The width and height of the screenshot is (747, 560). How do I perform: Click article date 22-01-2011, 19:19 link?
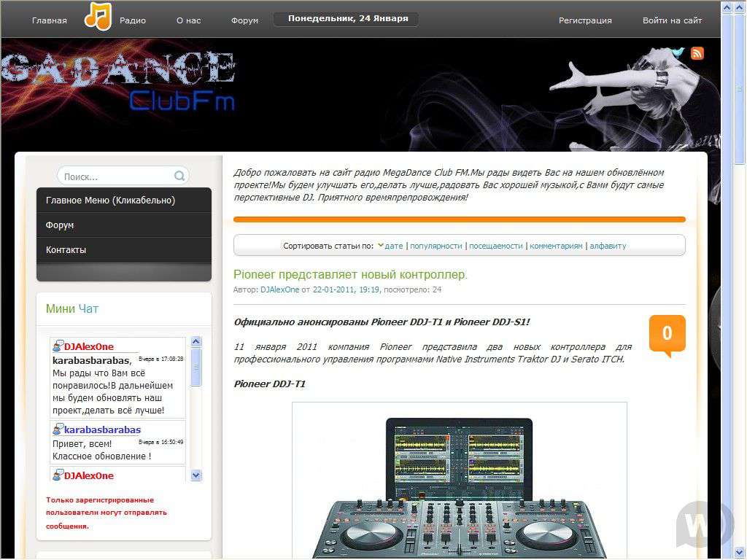coord(347,289)
